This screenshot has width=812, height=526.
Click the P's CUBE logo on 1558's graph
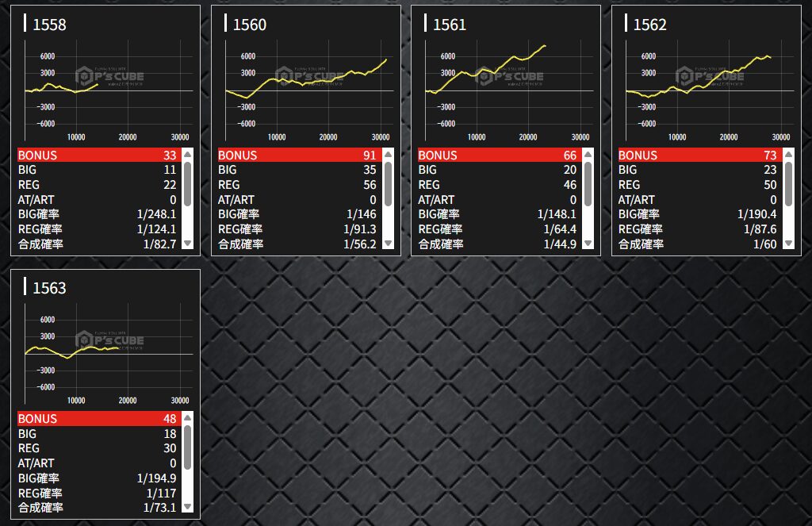[x=109, y=76]
